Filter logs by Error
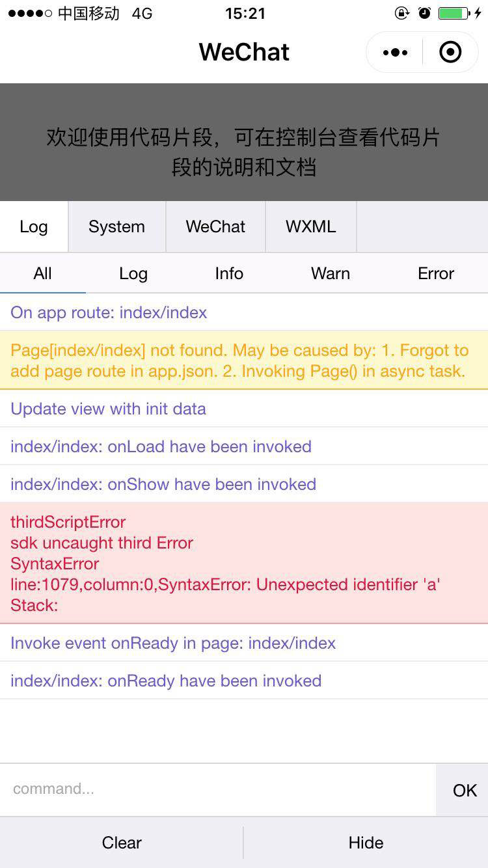Screen dimensions: 488x868 point(436,273)
